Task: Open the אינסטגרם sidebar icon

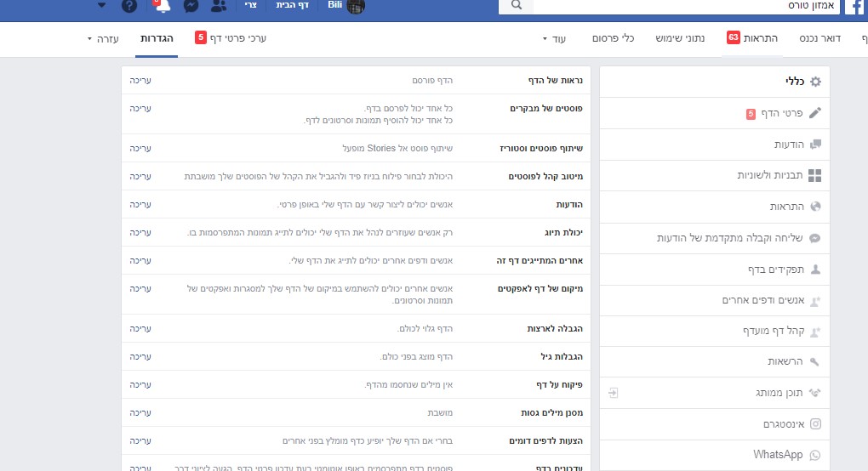Action: pos(815,424)
